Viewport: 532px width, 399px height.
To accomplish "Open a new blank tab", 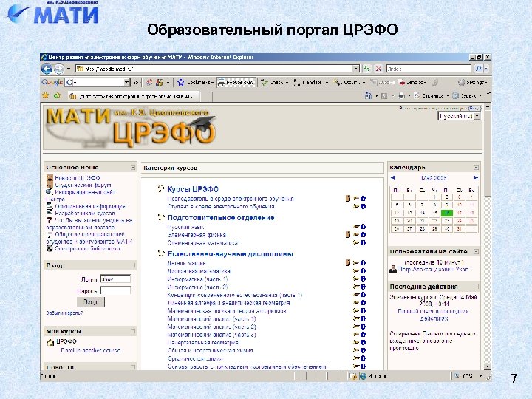I will pos(206,97).
